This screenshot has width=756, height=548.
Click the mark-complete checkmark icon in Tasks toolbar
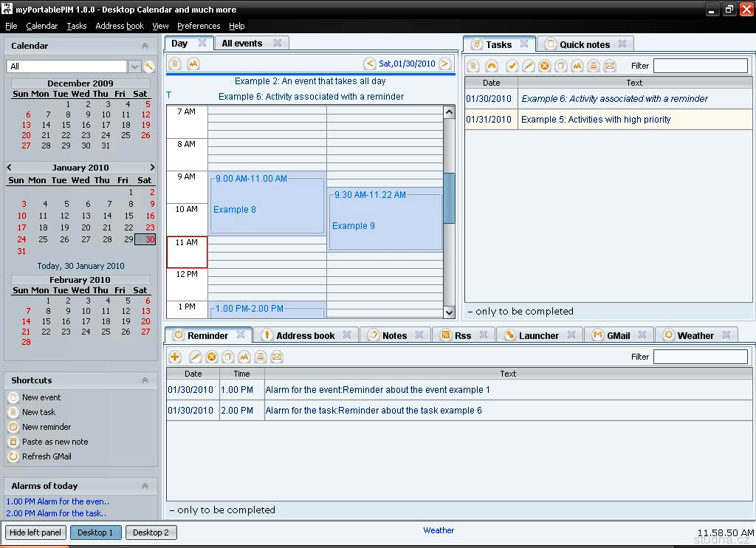pyautogui.click(x=512, y=66)
